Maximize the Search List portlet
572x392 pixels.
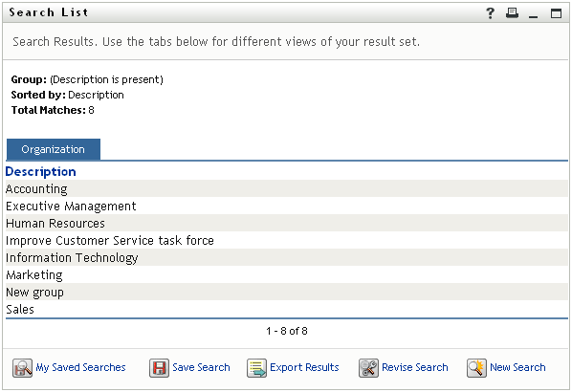(556, 13)
